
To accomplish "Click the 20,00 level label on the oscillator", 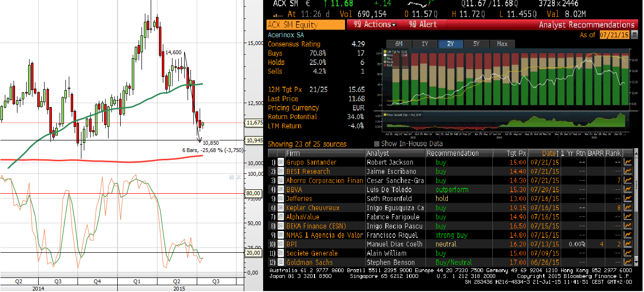I will [254, 253].
